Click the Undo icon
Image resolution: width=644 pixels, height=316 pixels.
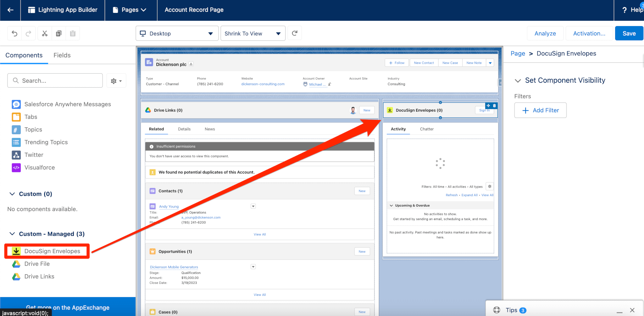[x=14, y=33]
